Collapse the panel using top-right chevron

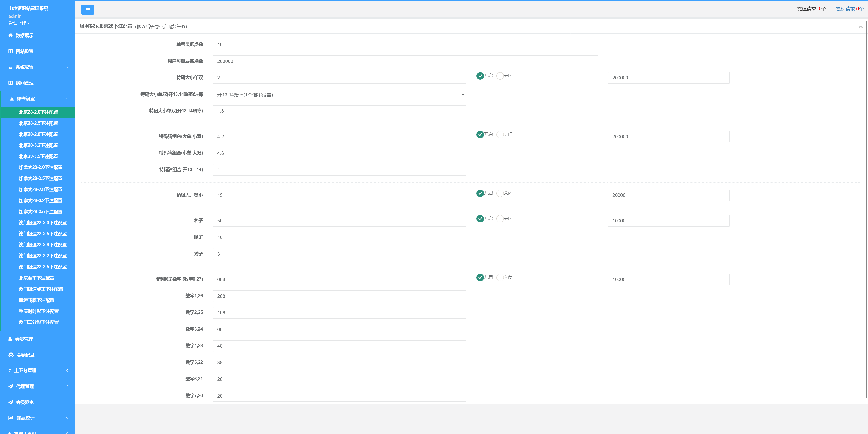860,27
